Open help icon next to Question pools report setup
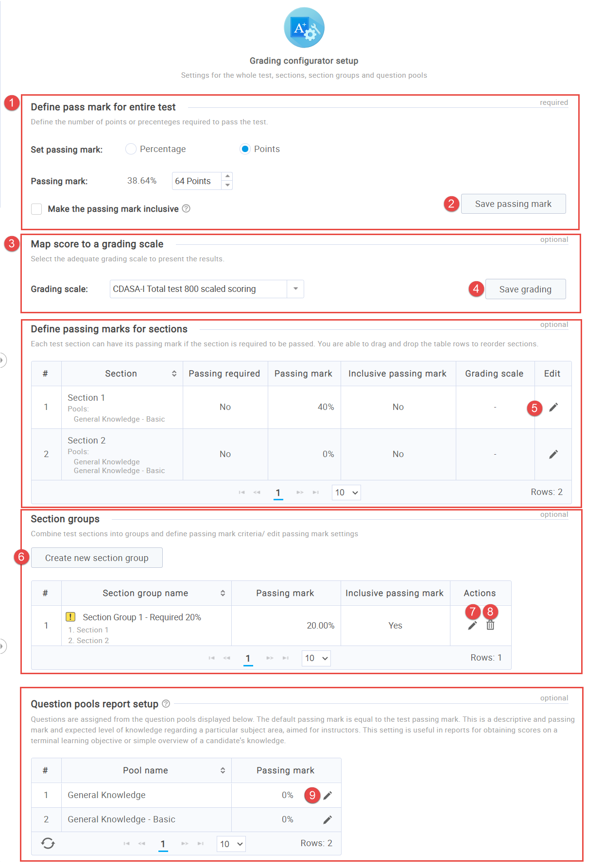 pyautogui.click(x=166, y=703)
